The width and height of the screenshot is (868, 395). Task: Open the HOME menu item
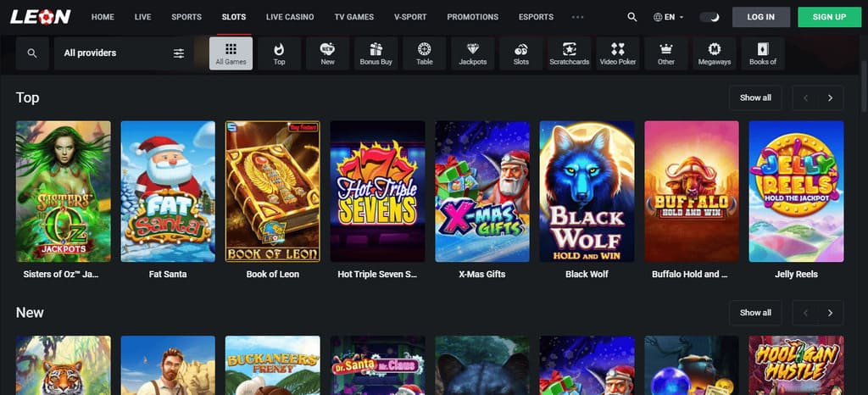click(x=103, y=17)
